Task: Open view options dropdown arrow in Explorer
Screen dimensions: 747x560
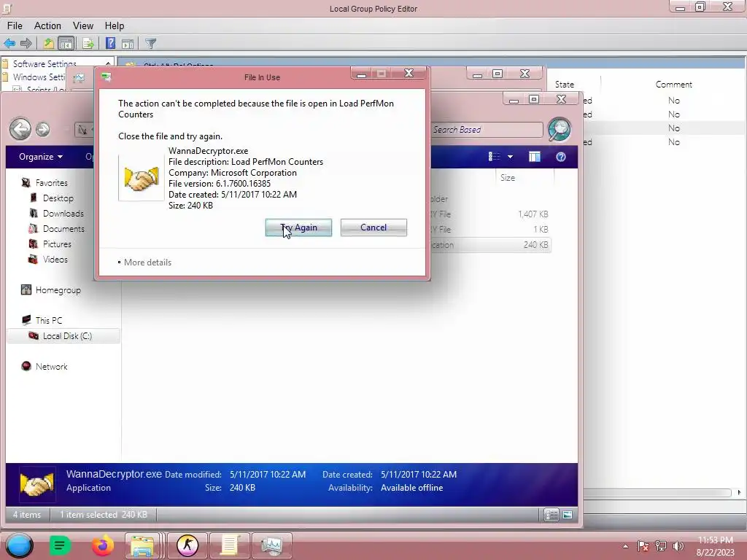Action: [510, 157]
